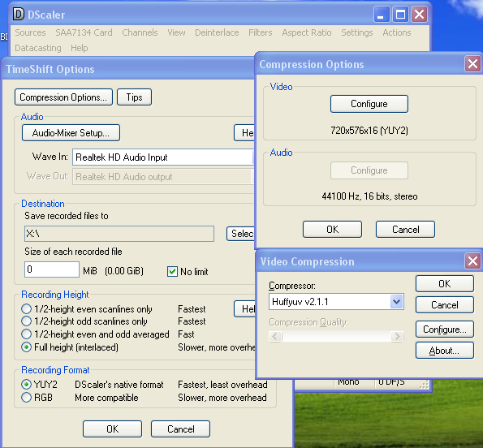483x448 pixels.
Task: Close the Compression Options dialog
Action: (x=472, y=64)
